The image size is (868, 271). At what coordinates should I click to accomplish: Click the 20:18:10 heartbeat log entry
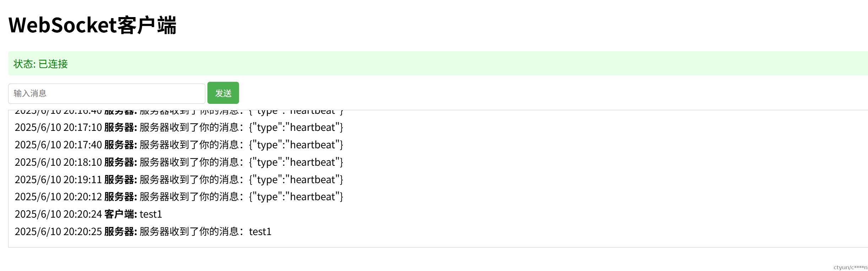179,162
